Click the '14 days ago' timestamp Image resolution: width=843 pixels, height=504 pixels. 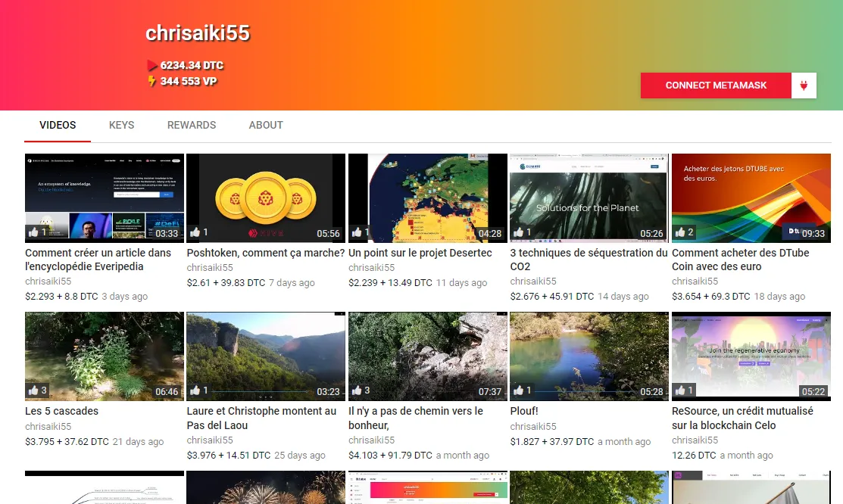(623, 296)
